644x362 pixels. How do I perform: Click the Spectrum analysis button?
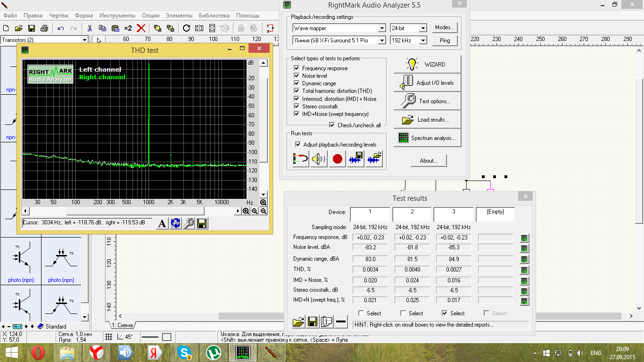pos(427,138)
